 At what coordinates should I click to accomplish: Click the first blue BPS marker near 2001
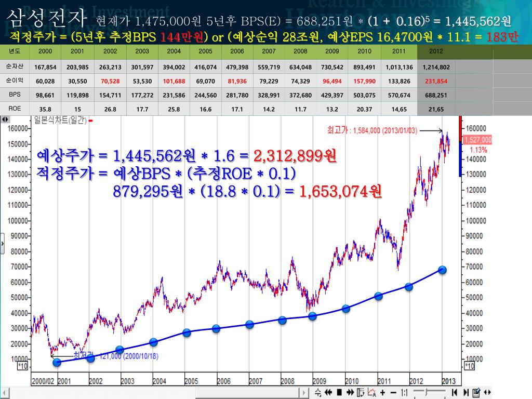(x=57, y=362)
